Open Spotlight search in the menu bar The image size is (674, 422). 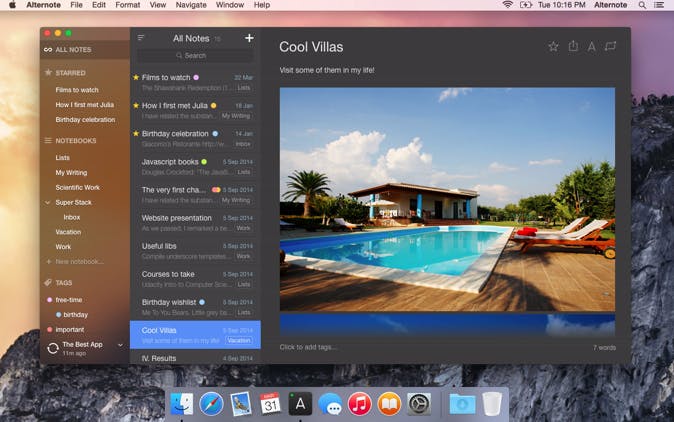642,5
